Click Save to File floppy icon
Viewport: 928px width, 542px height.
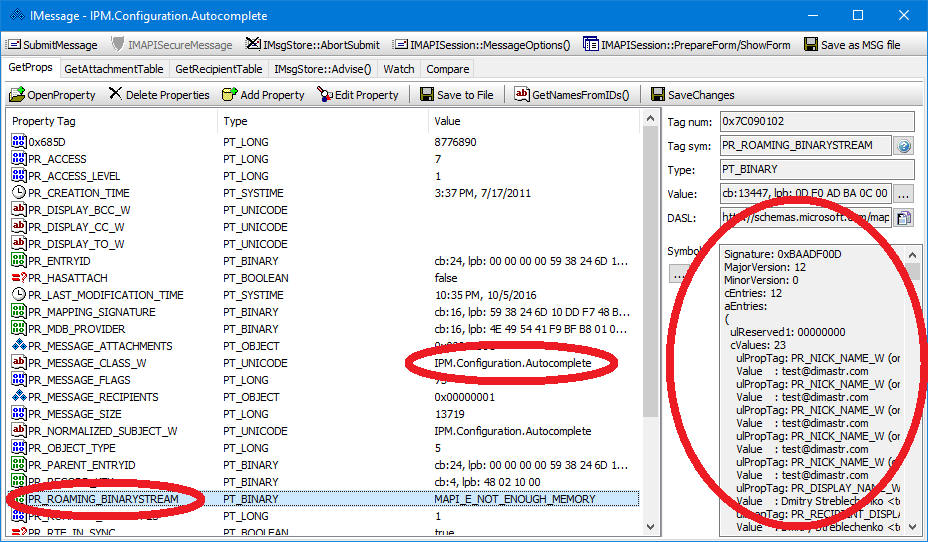click(x=427, y=95)
